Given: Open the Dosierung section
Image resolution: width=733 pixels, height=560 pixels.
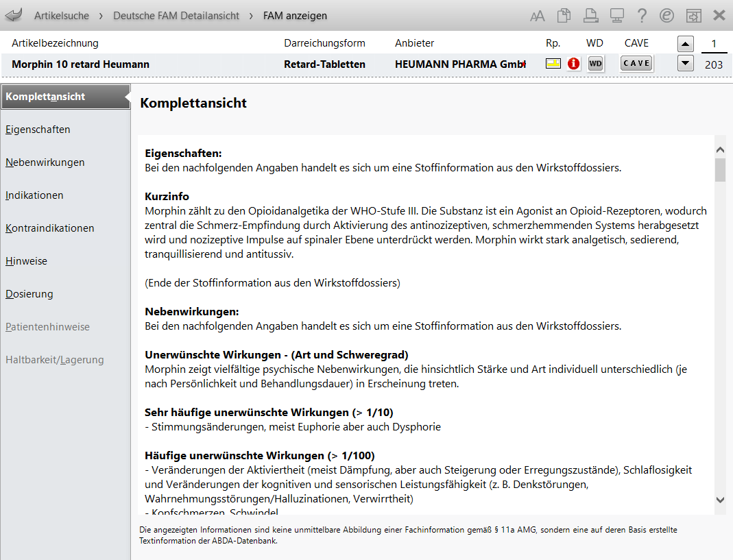Looking at the screenshot, I should pos(29,294).
